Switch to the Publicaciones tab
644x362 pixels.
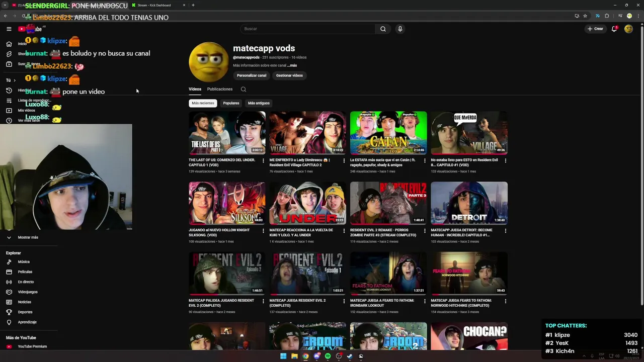[x=220, y=89]
